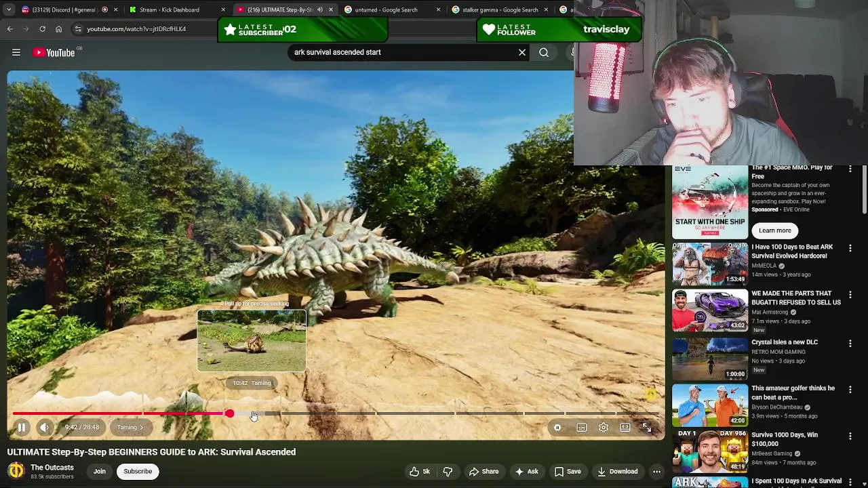Toggle the autoplay switch in the player
The height and width of the screenshot is (488, 868).
(x=557, y=428)
